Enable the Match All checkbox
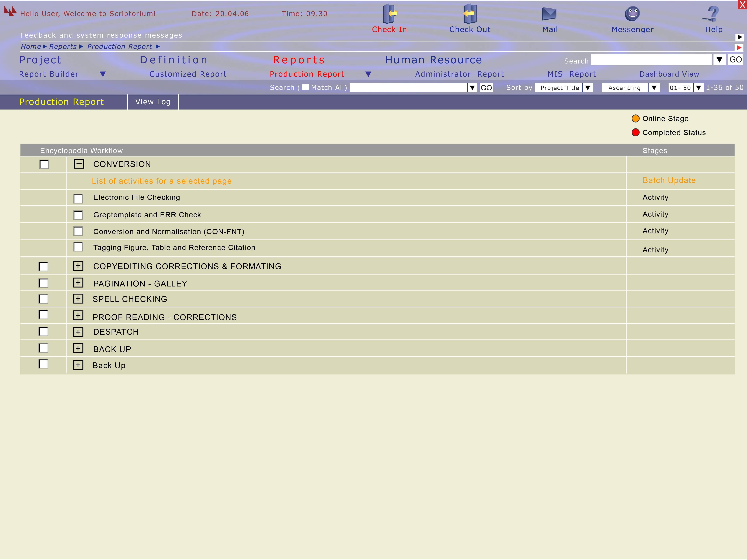Image resolution: width=747 pixels, height=560 pixels. coord(306,87)
